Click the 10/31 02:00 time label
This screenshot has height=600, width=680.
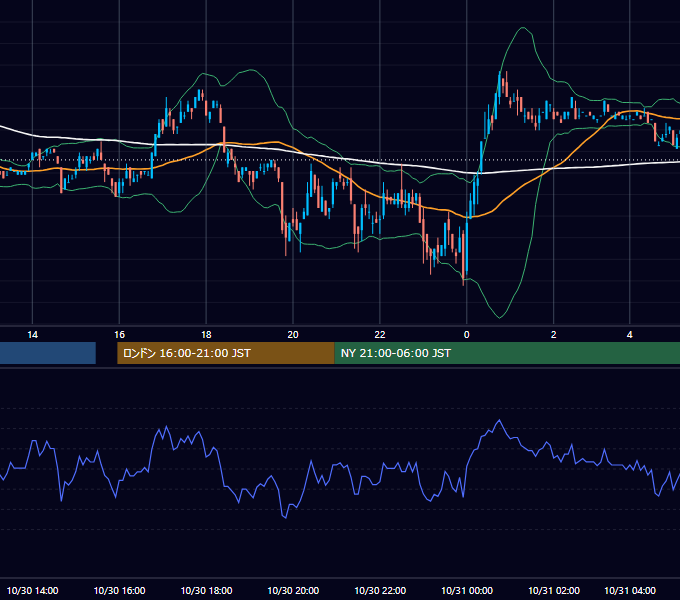click(554, 590)
